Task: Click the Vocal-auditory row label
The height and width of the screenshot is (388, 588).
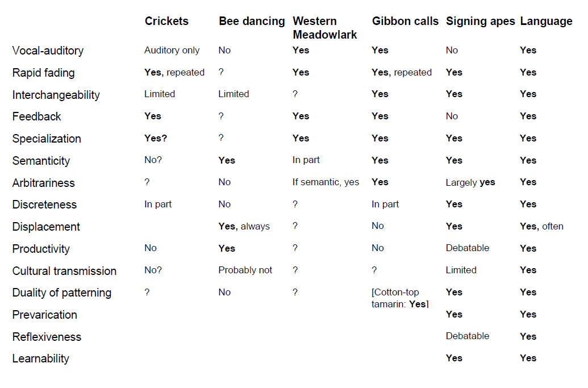Action: coord(48,51)
